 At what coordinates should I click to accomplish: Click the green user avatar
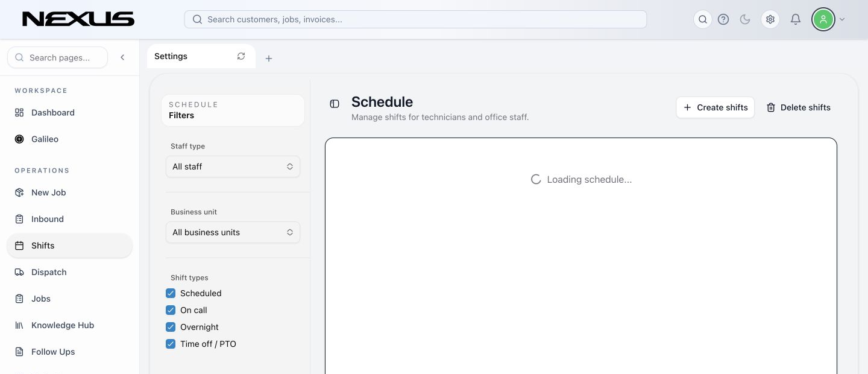pyautogui.click(x=823, y=19)
